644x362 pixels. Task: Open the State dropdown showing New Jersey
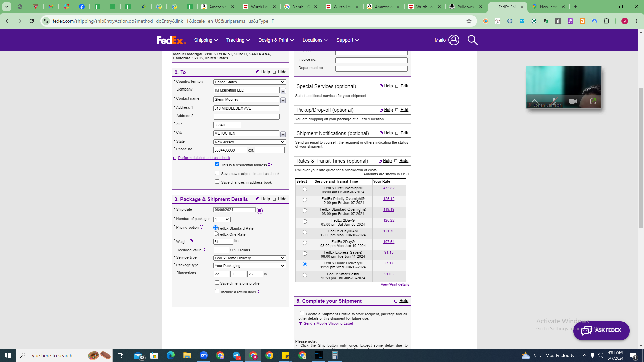[x=250, y=142]
